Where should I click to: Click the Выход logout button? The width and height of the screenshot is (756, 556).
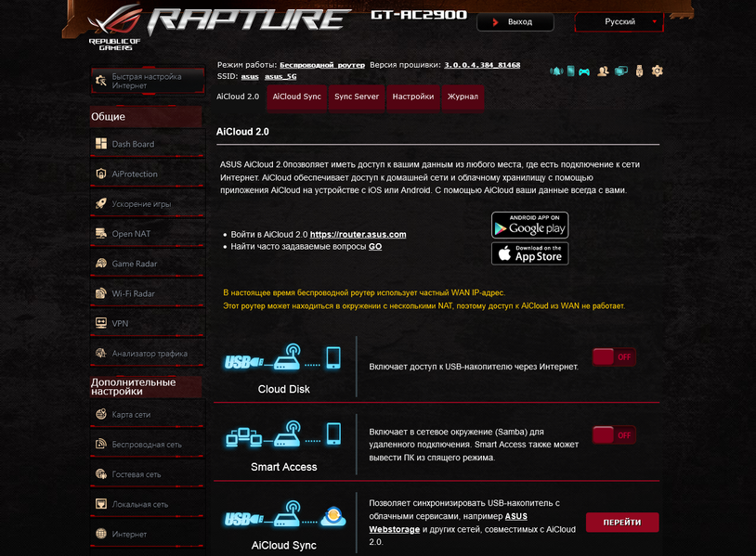pyautogui.click(x=515, y=22)
